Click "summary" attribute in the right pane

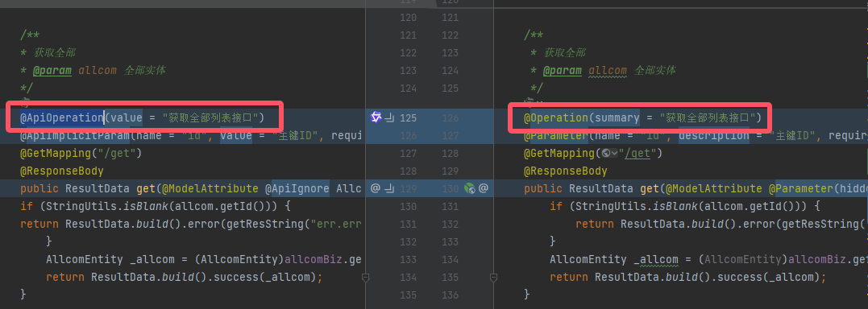(x=617, y=117)
